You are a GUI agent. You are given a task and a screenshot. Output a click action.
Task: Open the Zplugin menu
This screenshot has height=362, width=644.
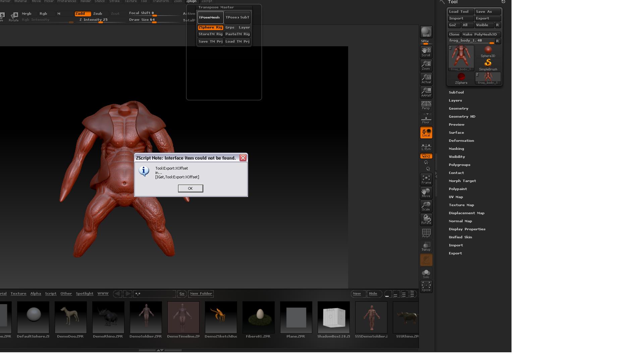tap(192, 1)
